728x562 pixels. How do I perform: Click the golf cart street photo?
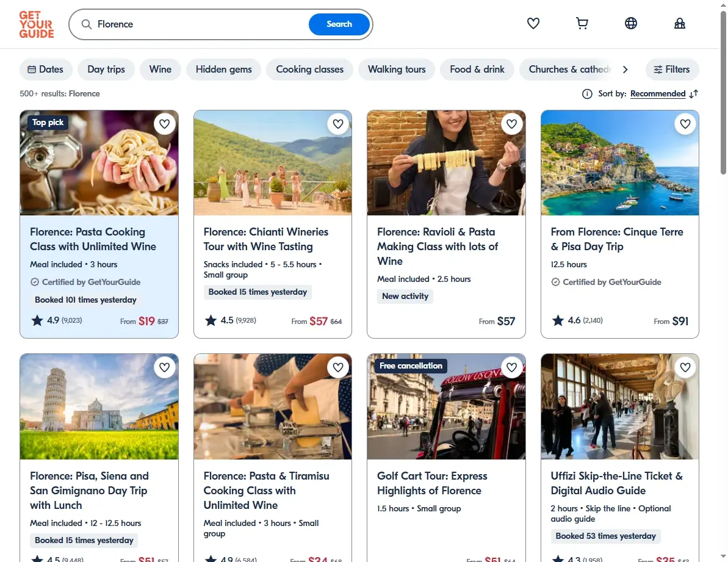[x=446, y=406]
